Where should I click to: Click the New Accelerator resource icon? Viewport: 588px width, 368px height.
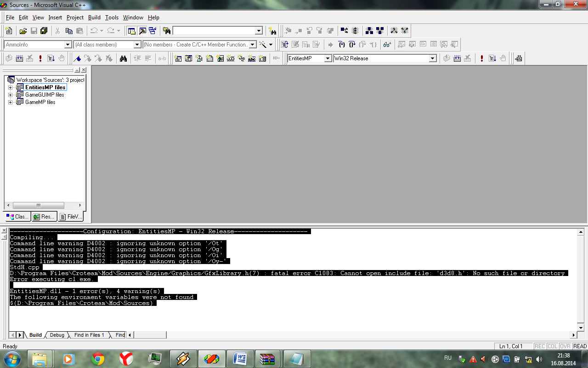coord(241,58)
